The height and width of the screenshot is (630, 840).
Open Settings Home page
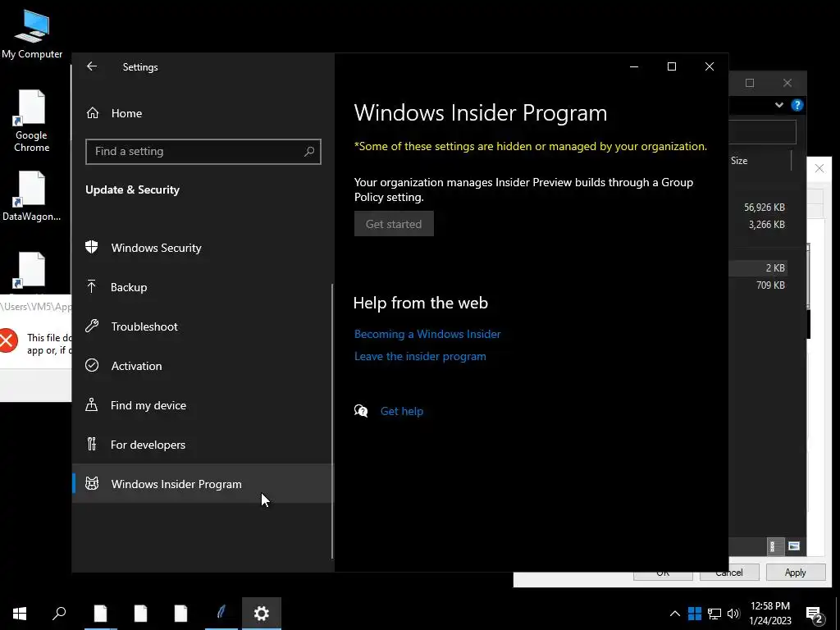(126, 113)
